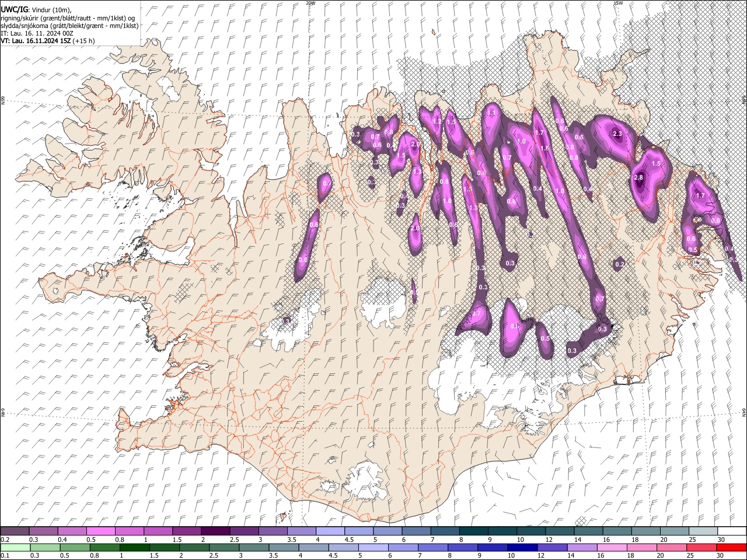
Task: Click the '2.5' label in the upper legend row
Action: 235,540
